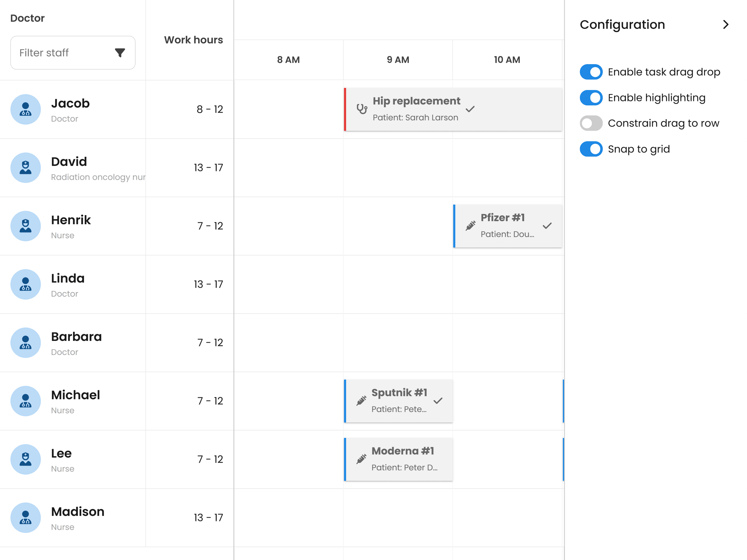Click the stethoscope icon on Hip replacement task
The height and width of the screenshot is (560, 747).
click(361, 109)
